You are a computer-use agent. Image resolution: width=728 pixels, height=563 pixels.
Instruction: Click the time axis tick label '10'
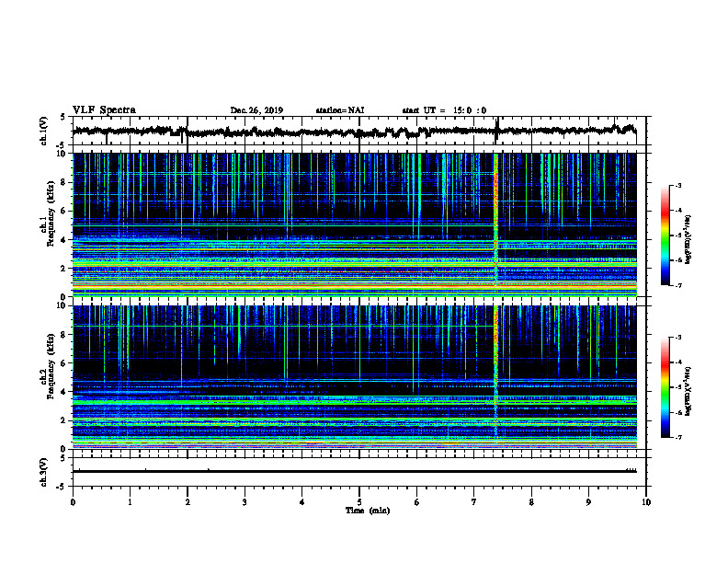pos(646,502)
